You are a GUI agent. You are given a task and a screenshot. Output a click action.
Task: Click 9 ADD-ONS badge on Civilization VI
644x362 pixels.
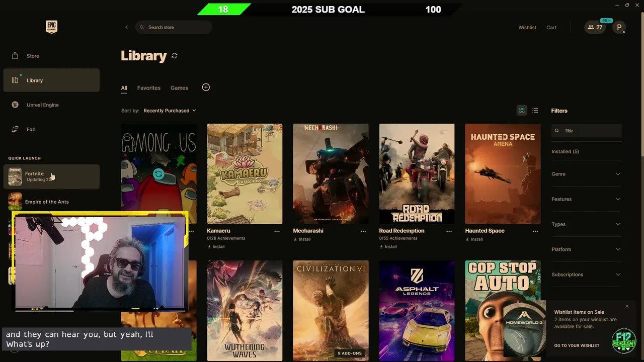click(x=350, y=353)
